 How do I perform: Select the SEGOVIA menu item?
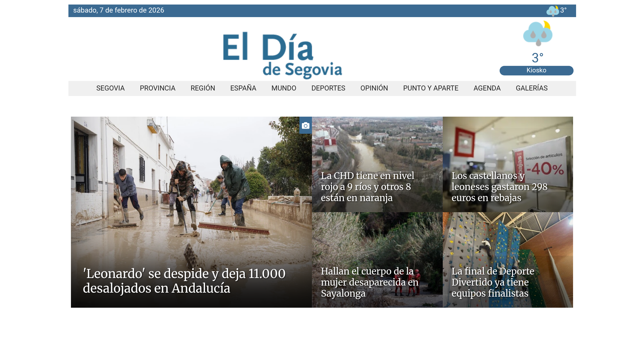click(x=110, y=88)
